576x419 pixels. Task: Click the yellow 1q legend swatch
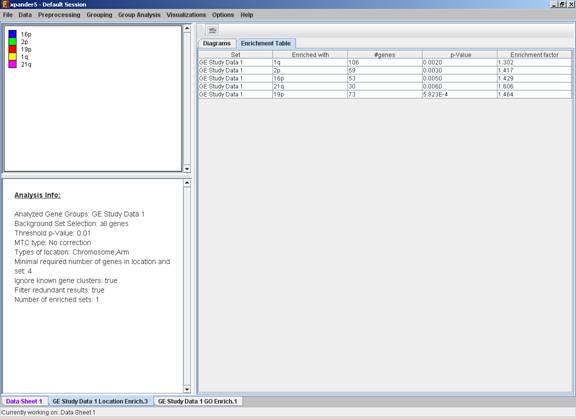click(x=12, y=57)
